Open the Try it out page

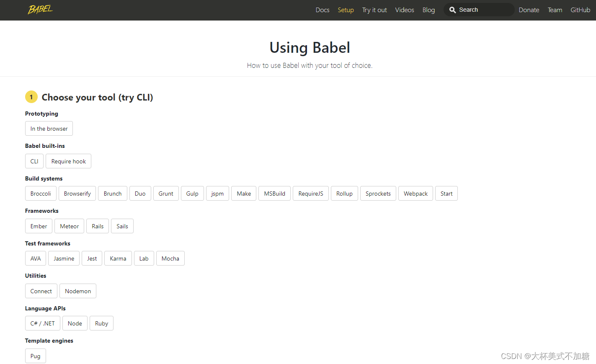(374, 10)
